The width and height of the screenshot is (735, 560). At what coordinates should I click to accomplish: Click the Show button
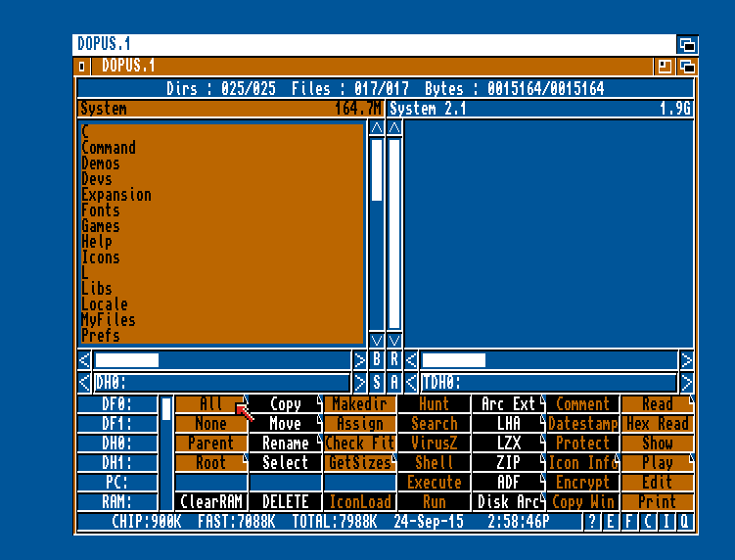pos(657,443)
